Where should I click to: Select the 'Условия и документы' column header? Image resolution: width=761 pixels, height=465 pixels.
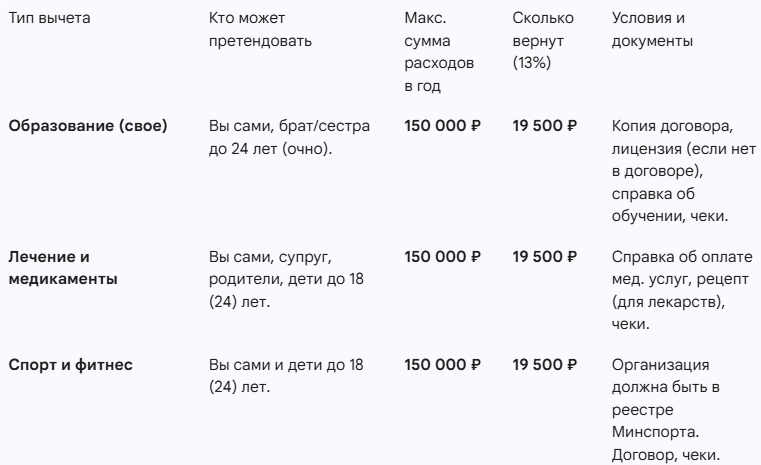(652, 29)
